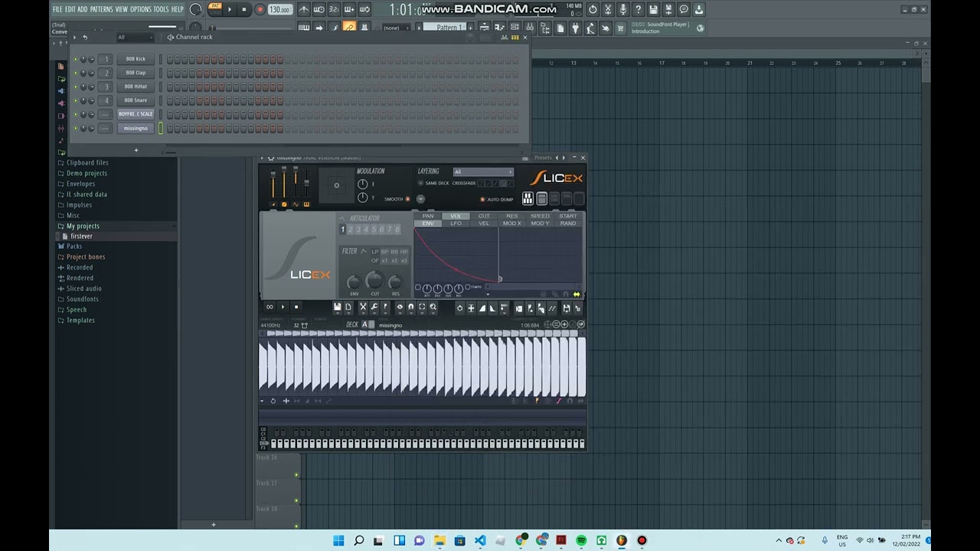Select the 808 Snare channel
This screenshot has width=980, height=551.
pos(136,100)
